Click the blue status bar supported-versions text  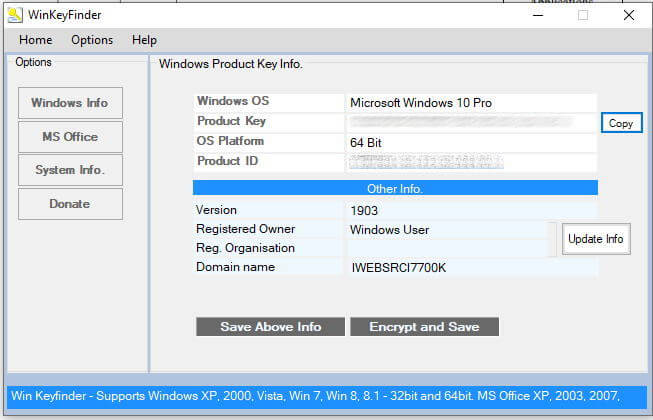(315, 395)
